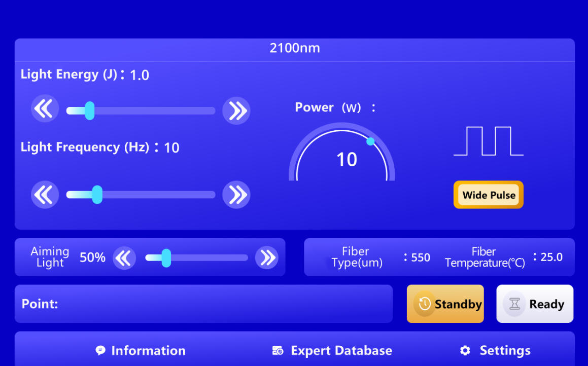The height and width of the screenshot is (366, 588).
Task: Raise Aiming Light brightness with right arrow
Action: tap(266, 258)
